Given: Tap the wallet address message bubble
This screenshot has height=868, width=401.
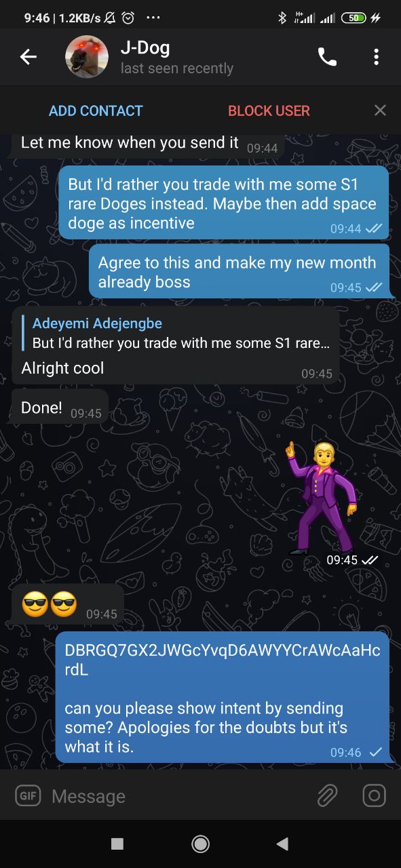Looking at the screenshot, I should click(x=223, y=697).
